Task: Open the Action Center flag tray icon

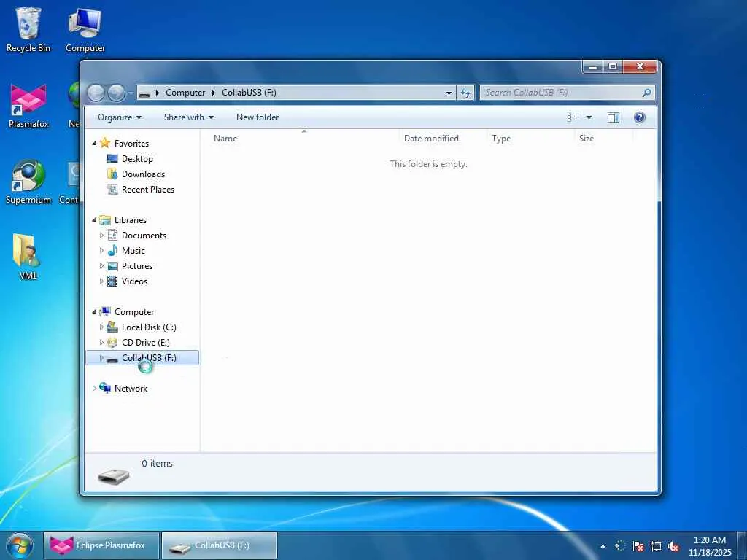Action: click(638, 546)
